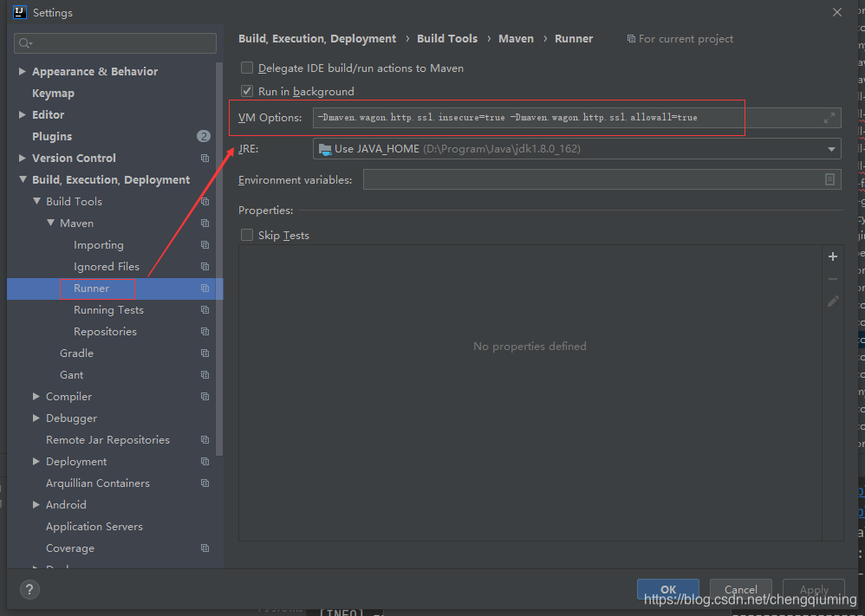Open Coverage settings page
Image resolution: width=865 pixels, height=616 pixels.
pyautogui.click(x=70, y=548)
